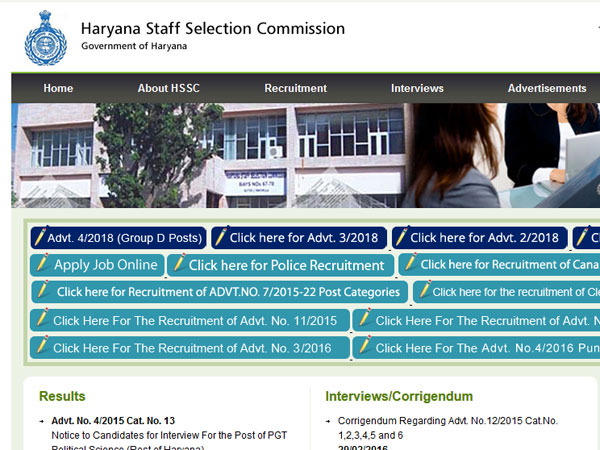Open ADVT.NO. 7/2015-22 Post Categories button
600x450 pixels.
[220, 292]
